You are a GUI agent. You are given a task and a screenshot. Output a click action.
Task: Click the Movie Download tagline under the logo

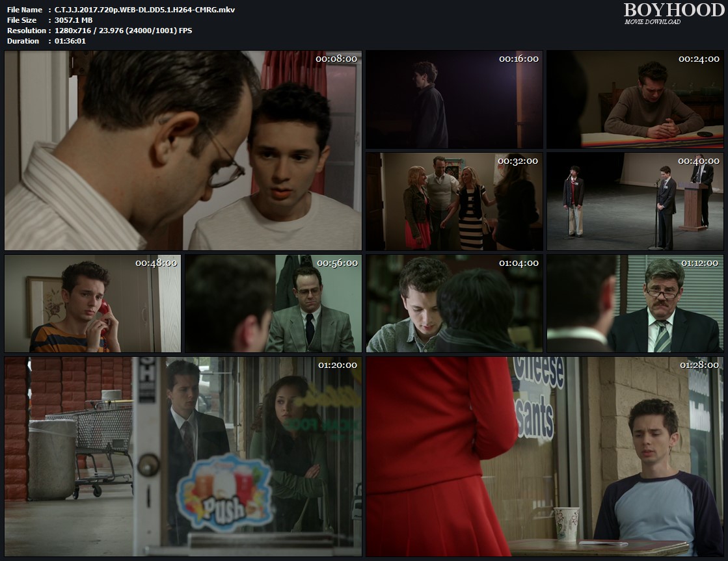point(653,22)
